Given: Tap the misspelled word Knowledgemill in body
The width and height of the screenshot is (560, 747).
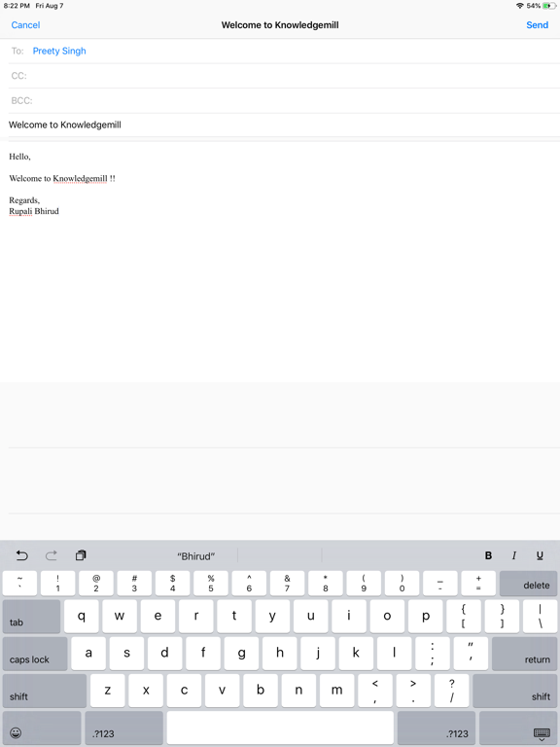Looking at the screenshot, I should 80,179.
